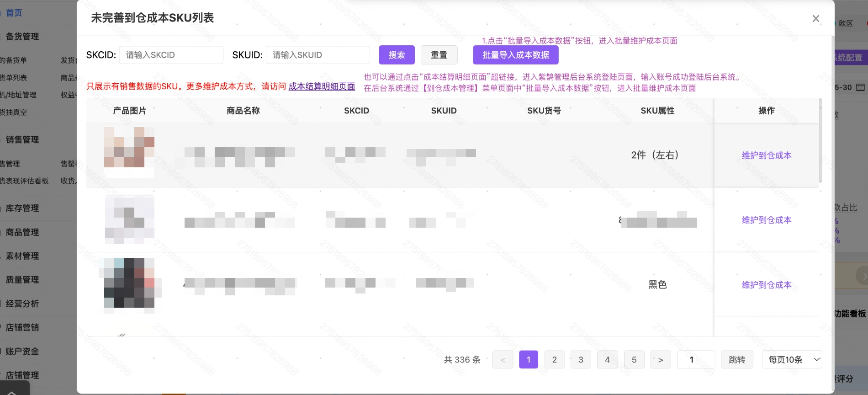Click SKU属性 column header
The width and height of the screenshot is (868, 395).
click(x=657, y=111)
